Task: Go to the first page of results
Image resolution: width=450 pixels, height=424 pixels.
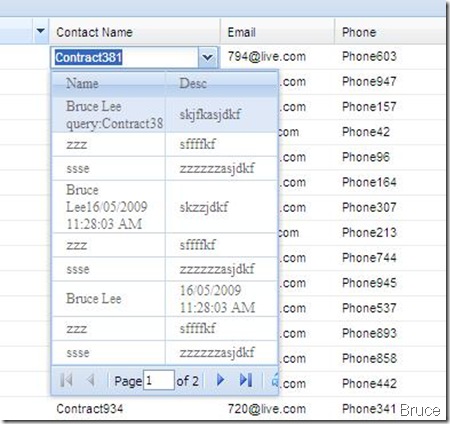Action: click(x=66, y=380)
